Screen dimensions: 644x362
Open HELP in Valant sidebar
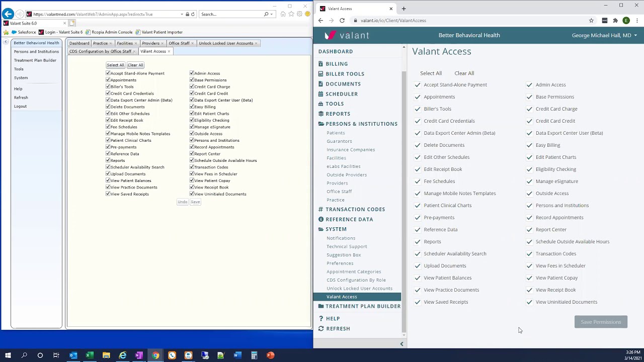pyautogui.click(x=333, y=318)
